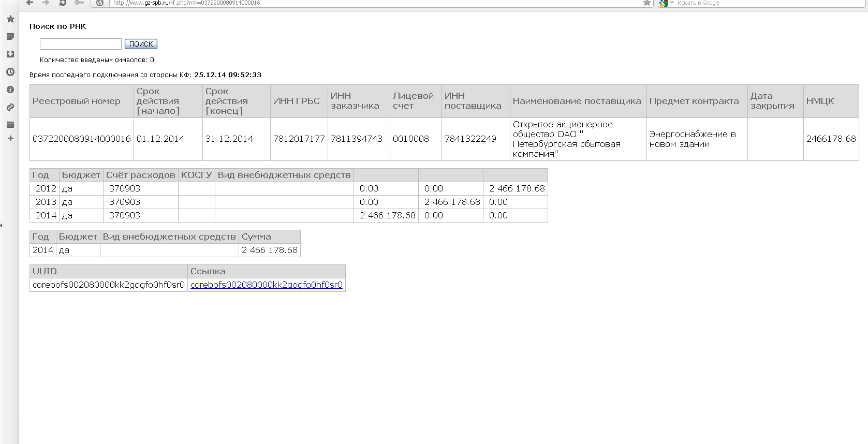Add a new panel with the plus icon

[x=10, y=139]
